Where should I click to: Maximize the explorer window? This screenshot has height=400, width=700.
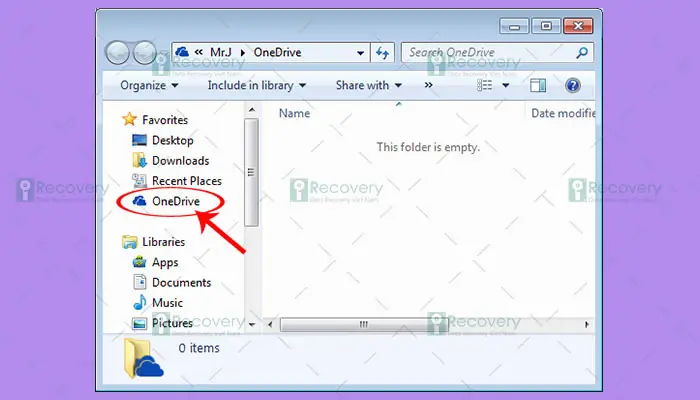546,26
